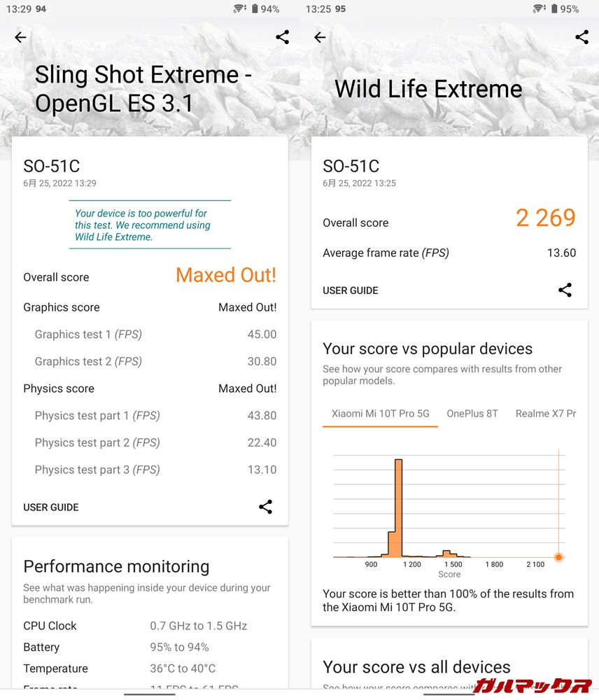Tap the Your score vs all devices heading
599x700 pixels.
tap(416, 667)
